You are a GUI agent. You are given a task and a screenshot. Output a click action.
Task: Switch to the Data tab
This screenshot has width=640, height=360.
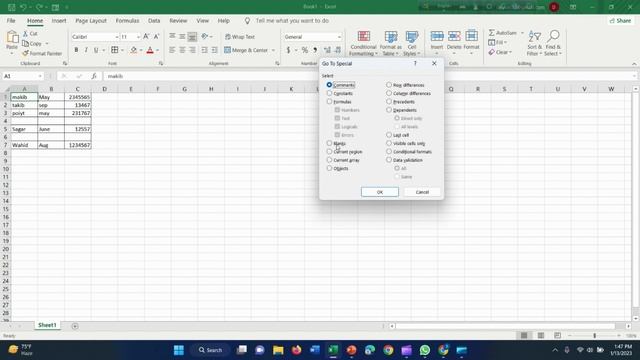click(154, 20)
